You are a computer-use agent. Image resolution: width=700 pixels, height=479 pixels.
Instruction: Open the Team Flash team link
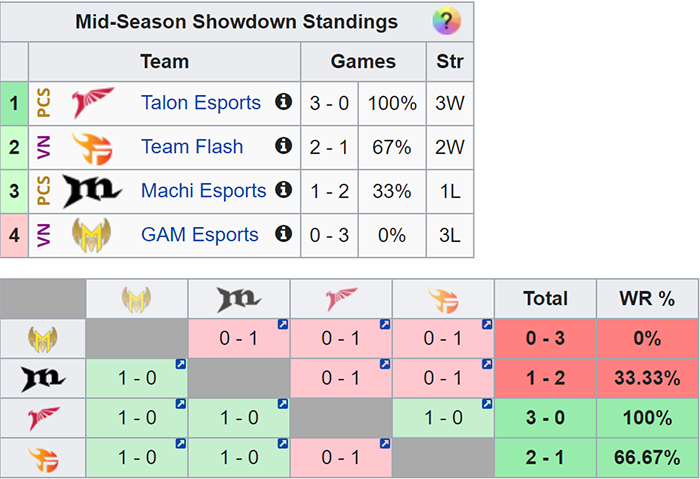192,146
